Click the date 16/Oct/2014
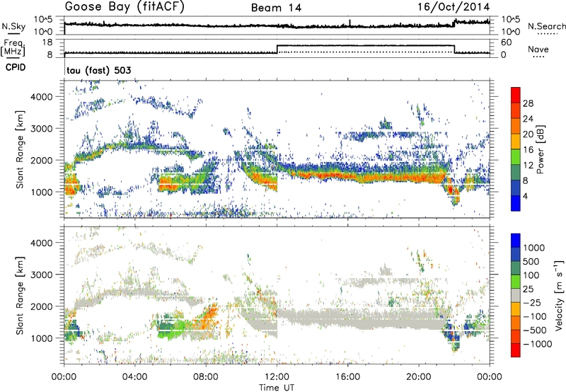 point(454,7)
